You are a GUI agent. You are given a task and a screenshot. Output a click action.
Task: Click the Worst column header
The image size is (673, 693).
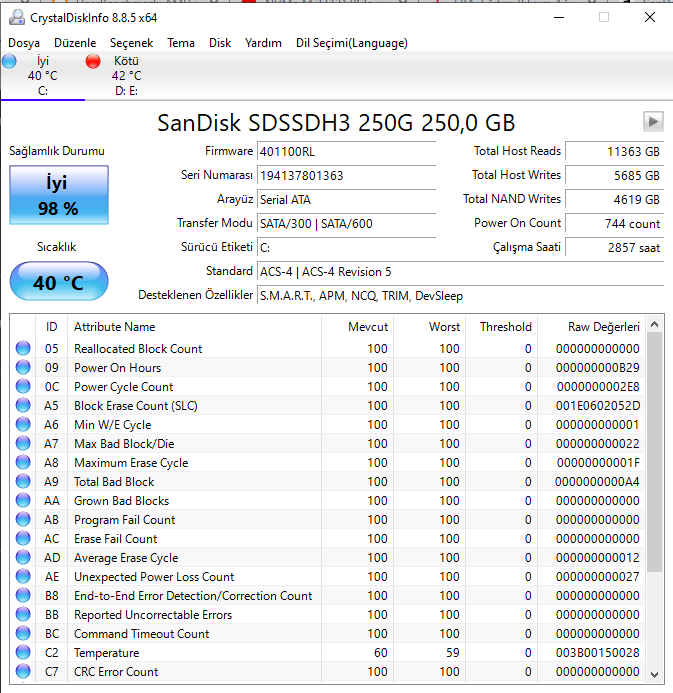pyautogui.click(x=430, y=327)
